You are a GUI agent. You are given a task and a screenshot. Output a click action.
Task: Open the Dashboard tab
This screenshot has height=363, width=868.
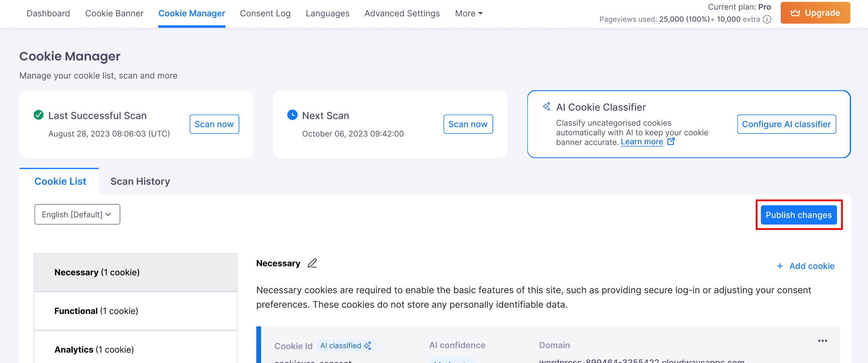click(x=48, y=14)
